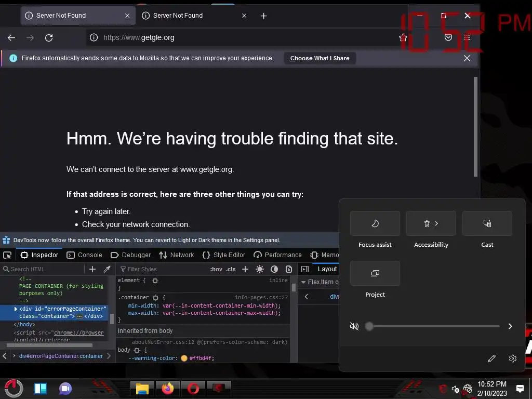
Task: Open the Inspector tab
Action: (39, 255)
